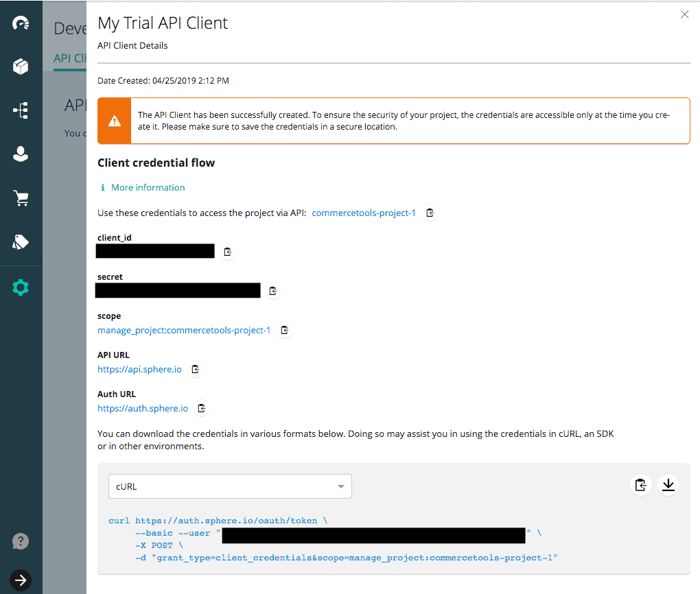Copy the secret to clipboard
This screenshot has width=700, height=594.
click(273, 291)
